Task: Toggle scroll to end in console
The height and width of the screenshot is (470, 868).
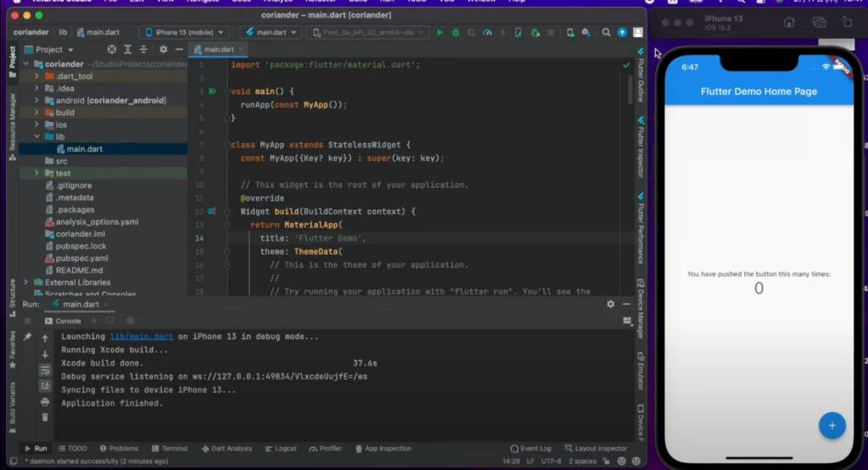Action: coord(45,386)
